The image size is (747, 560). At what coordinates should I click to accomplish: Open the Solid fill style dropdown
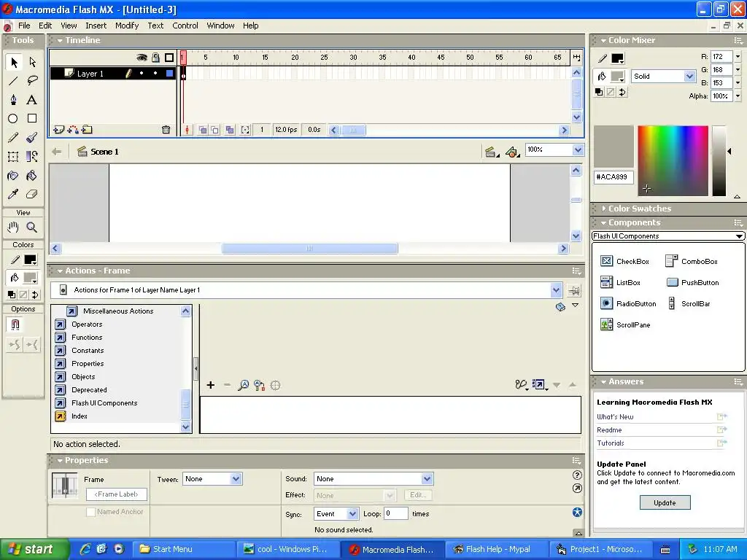pos(689,76)
